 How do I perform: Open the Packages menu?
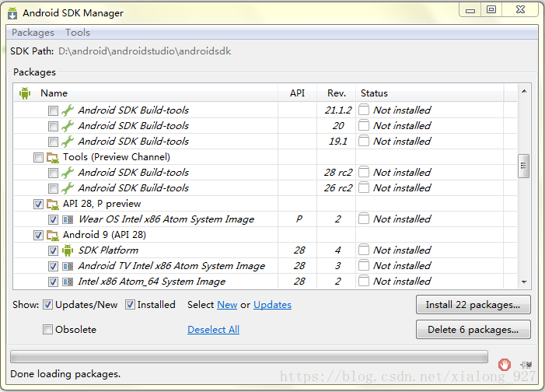pos(33,33)
